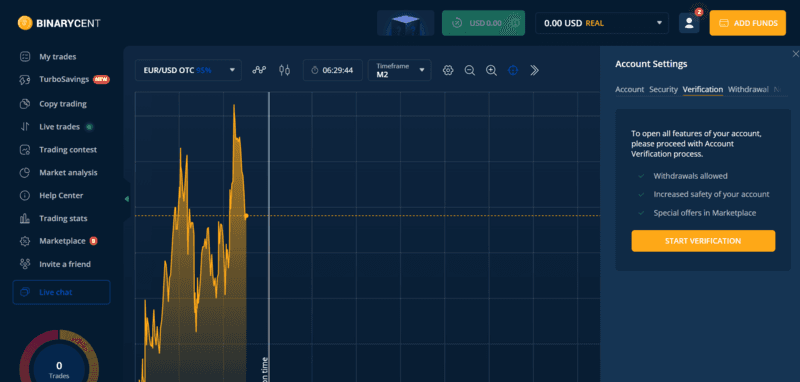Open the Timeframe M2 dropdown
This screenshot has width=800, height=382.
coord(399,70)
